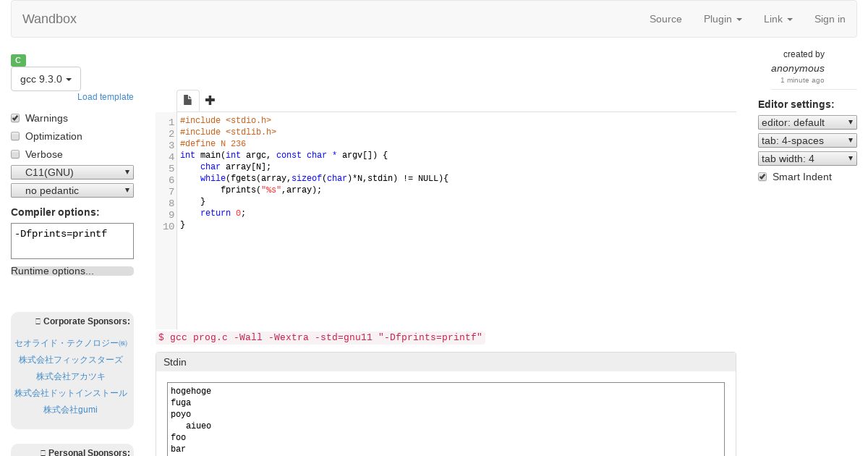868x456 pixels.
Task: Open the Link menu
Action: coord(778,19)
